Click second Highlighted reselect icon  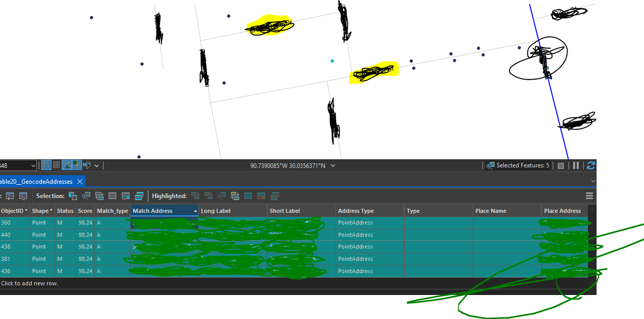(208, 196)
